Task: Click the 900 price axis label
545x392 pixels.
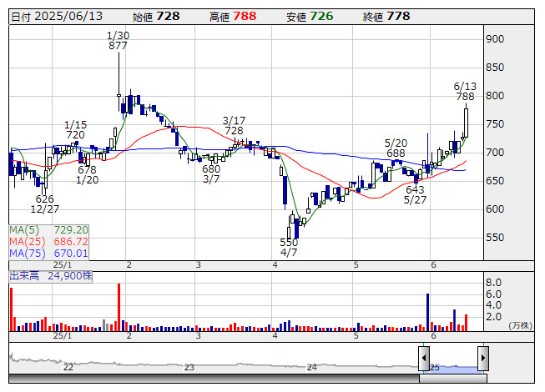Action: [495, 39]
